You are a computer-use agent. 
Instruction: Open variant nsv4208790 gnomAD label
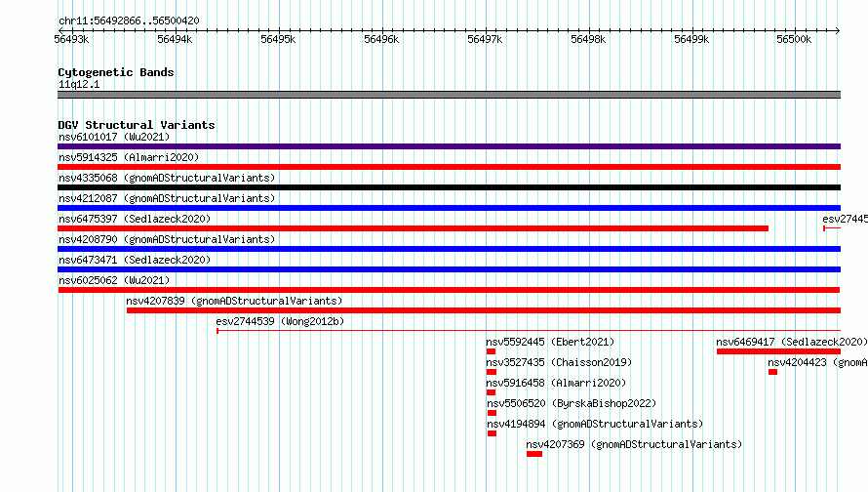(167, 239)
